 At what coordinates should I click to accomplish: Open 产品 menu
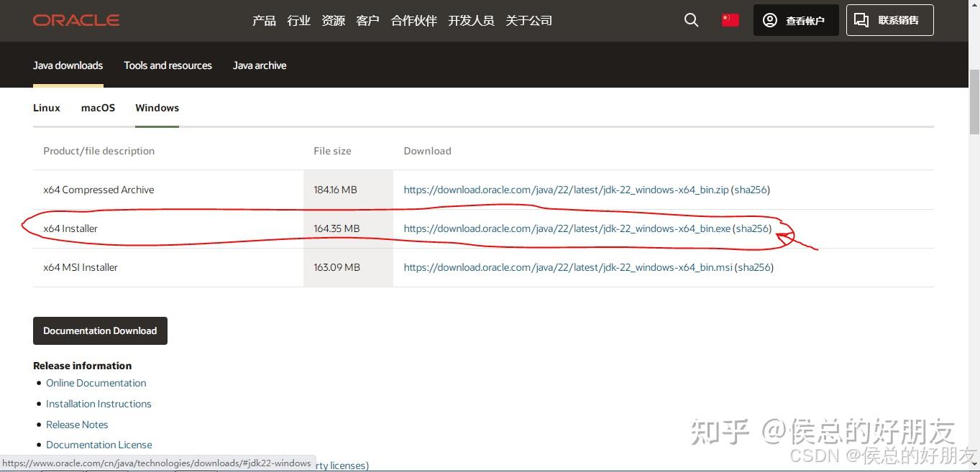pos(264,21)
